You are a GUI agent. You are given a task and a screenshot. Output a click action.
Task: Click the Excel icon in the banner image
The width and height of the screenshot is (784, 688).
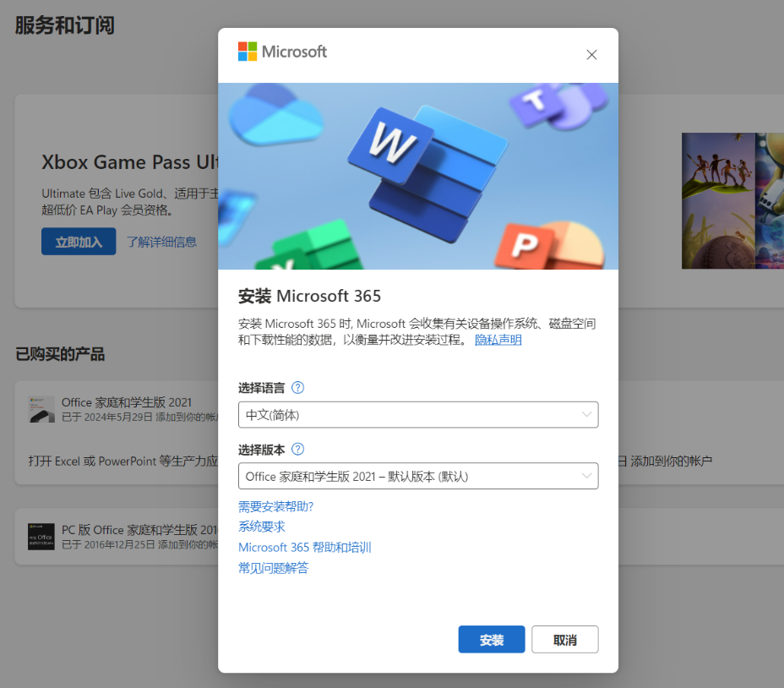coord(310,246)
